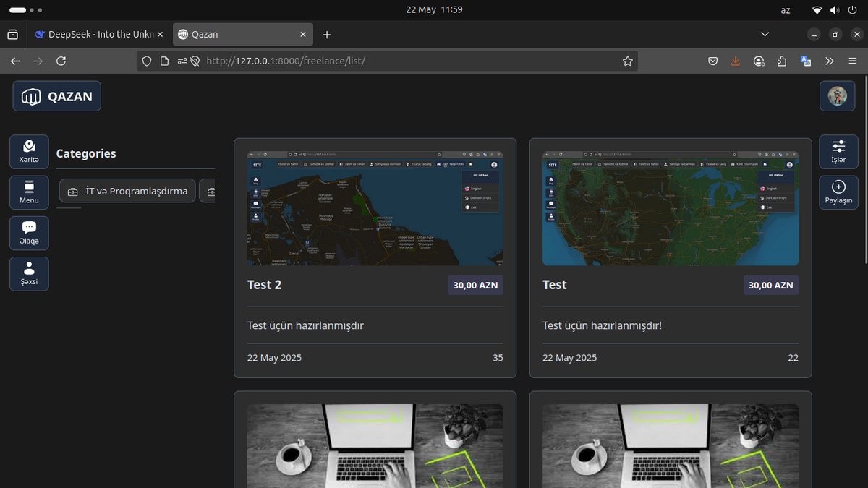Open the downloads arrow icon

click(736, 61)
